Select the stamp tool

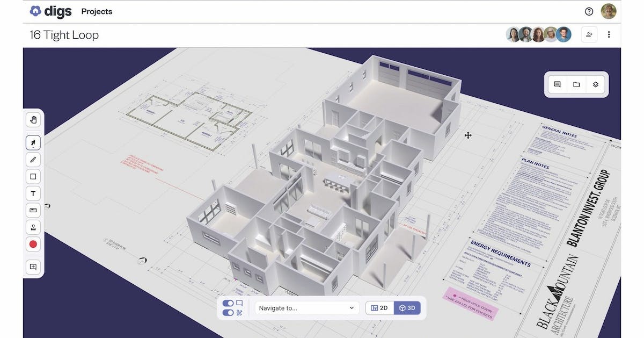pyautogui.click(x=33, y=227)
